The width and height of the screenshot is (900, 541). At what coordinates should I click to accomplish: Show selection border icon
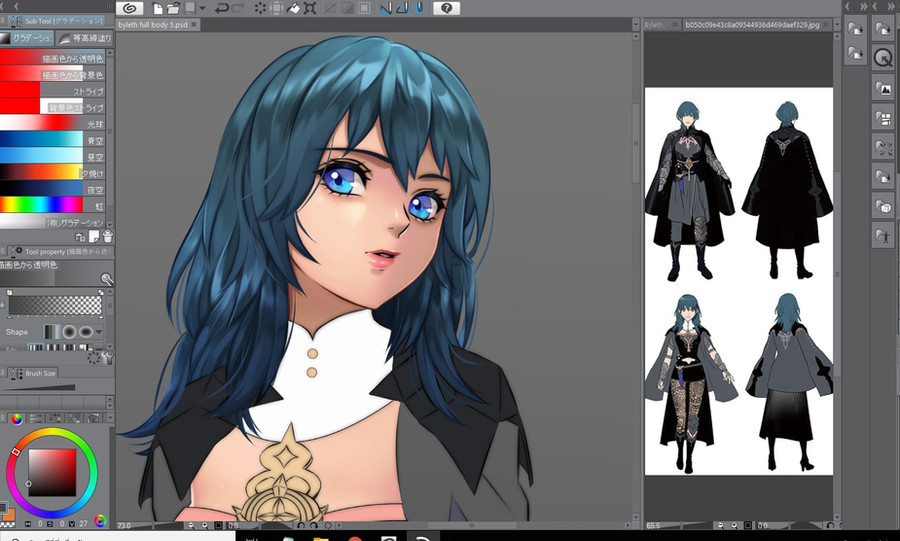[364, 9]
